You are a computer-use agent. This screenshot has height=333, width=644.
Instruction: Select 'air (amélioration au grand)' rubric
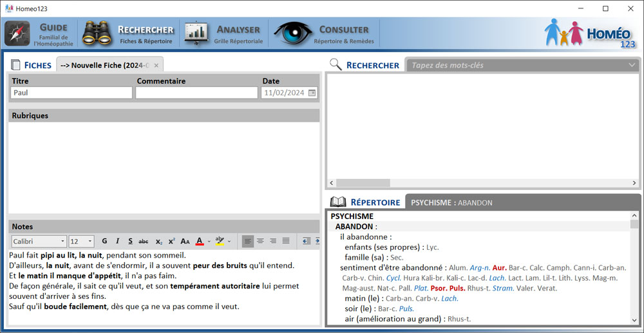(x=395, y=319)
